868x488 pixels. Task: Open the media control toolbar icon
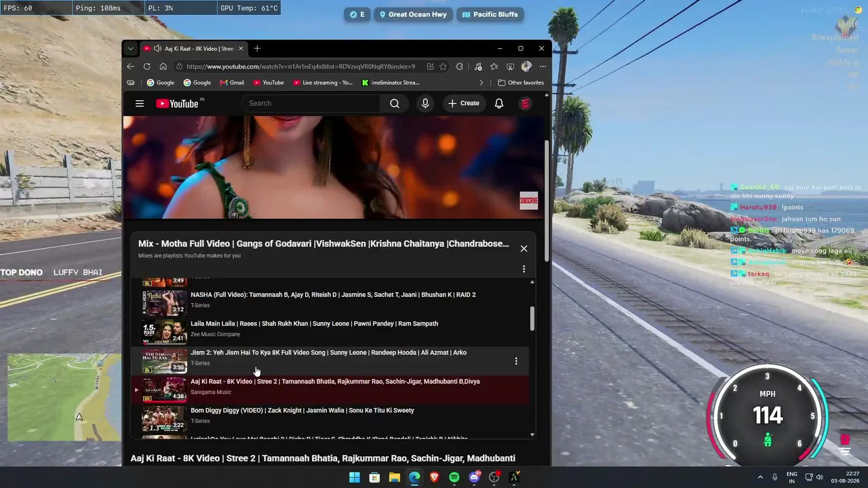point(478,66)
